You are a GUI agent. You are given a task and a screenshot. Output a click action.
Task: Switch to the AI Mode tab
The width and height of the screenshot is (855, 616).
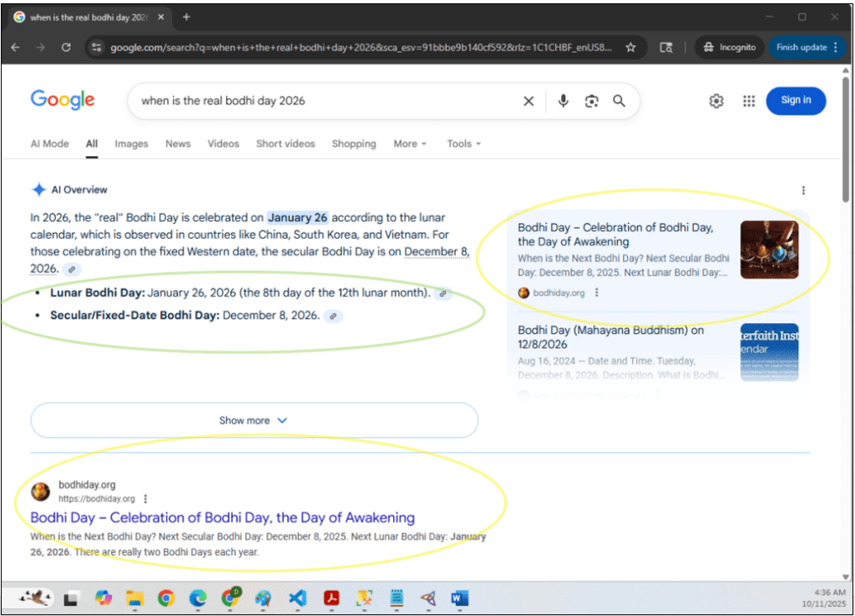pyautogui.click(x=50, y=144)
